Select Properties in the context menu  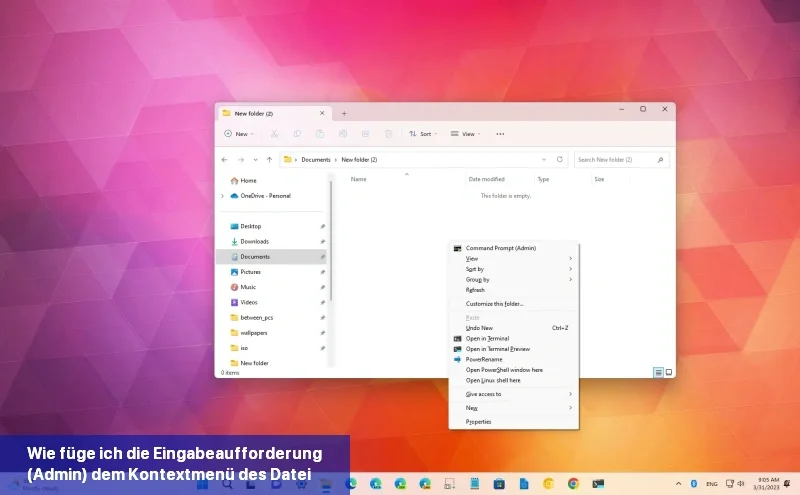pyautogui.click(x=478, y=422)
